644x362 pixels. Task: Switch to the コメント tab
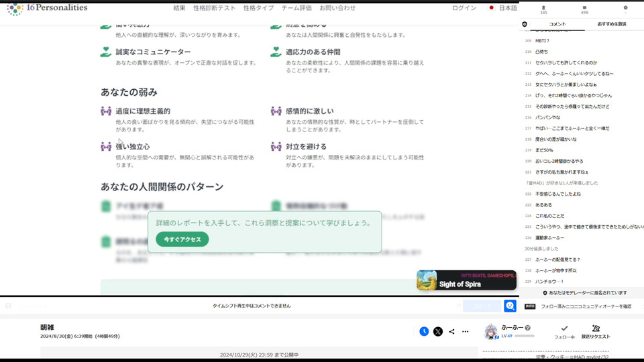(x=557, y=24)
